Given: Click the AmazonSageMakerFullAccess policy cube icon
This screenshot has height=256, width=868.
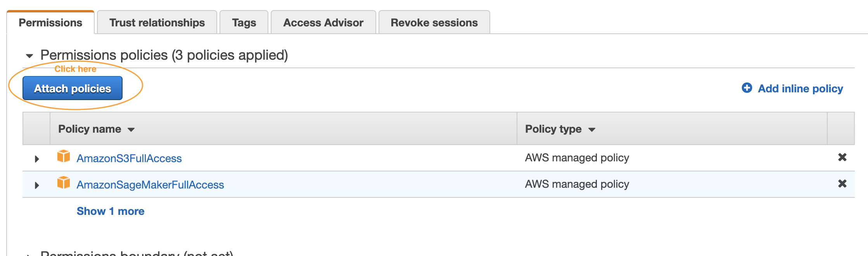Looking at the screenshot, I should 64,183.
